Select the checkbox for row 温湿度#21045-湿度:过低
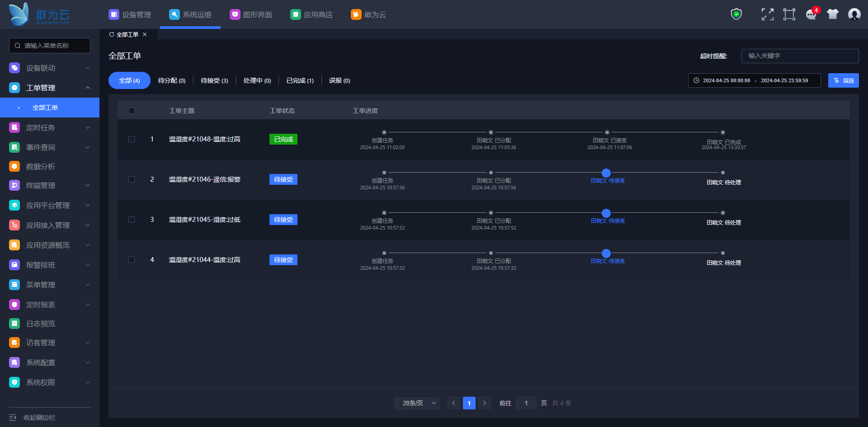Viewport: 868px width, 427px height. click(132, 220)
